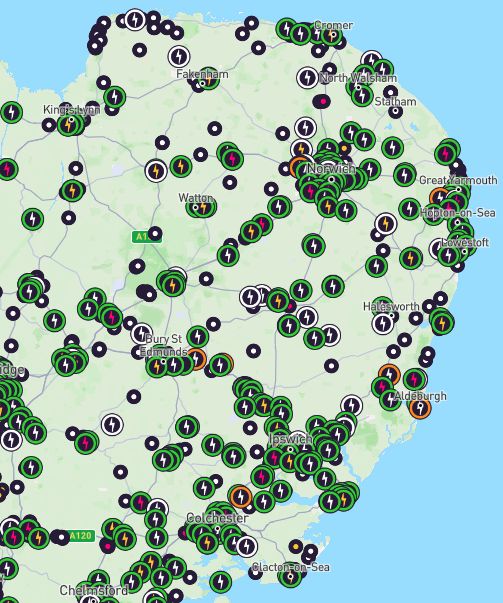The height and width of the screenshot is (603, 503).
Task: Open pink-bolt charger marker north of Aldeburgh
Action: coord(414,380)
